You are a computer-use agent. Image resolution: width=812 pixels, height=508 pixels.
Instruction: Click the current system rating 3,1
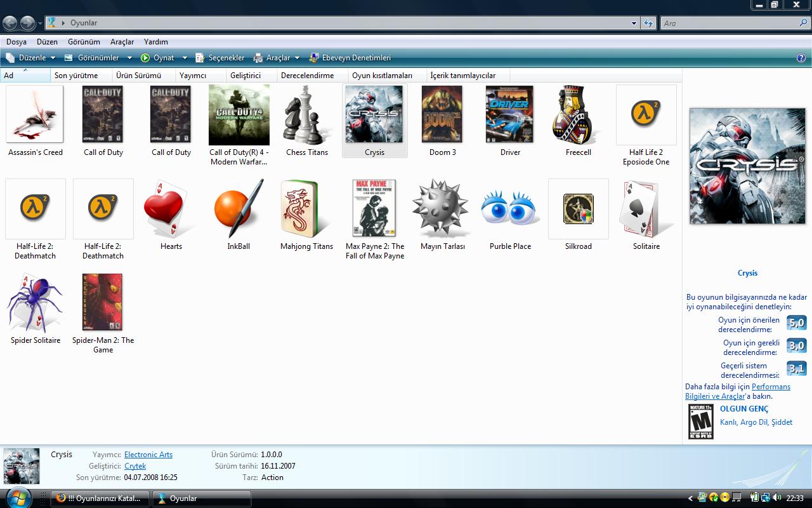click(796, 369)
